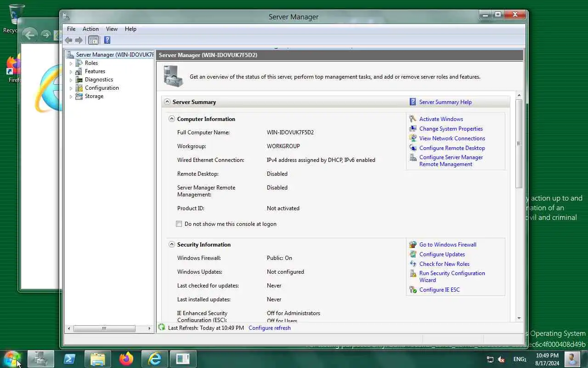The width and height of the screenshot is (588, 368).
Task: Click the Storage icon in console tree
Action: pos(79,96)
